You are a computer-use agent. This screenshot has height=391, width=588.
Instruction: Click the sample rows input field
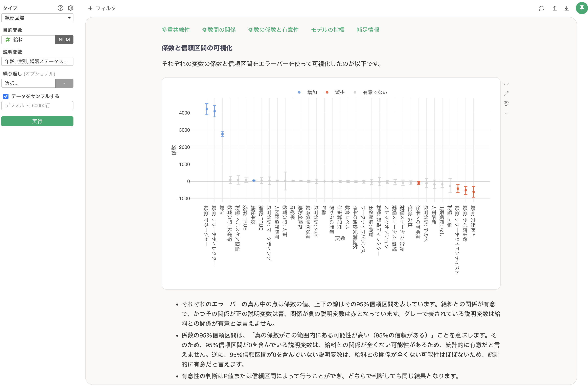pyautogui.click(x=37, y=105)
